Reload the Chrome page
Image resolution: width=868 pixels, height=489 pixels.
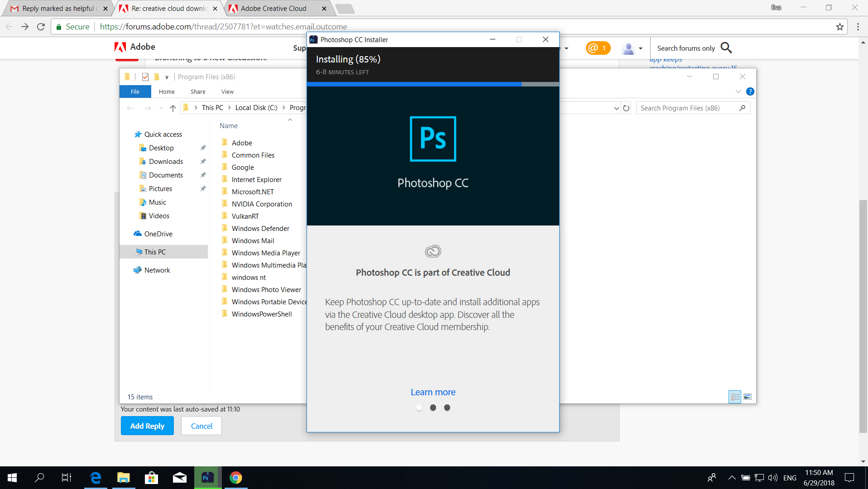41,27
